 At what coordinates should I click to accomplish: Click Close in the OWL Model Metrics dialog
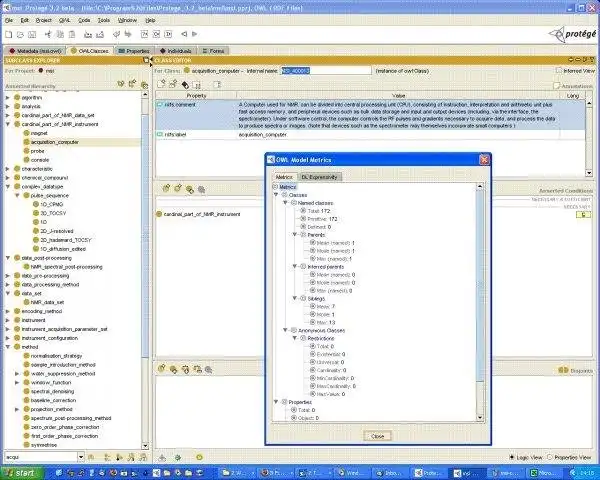(377, 436)
